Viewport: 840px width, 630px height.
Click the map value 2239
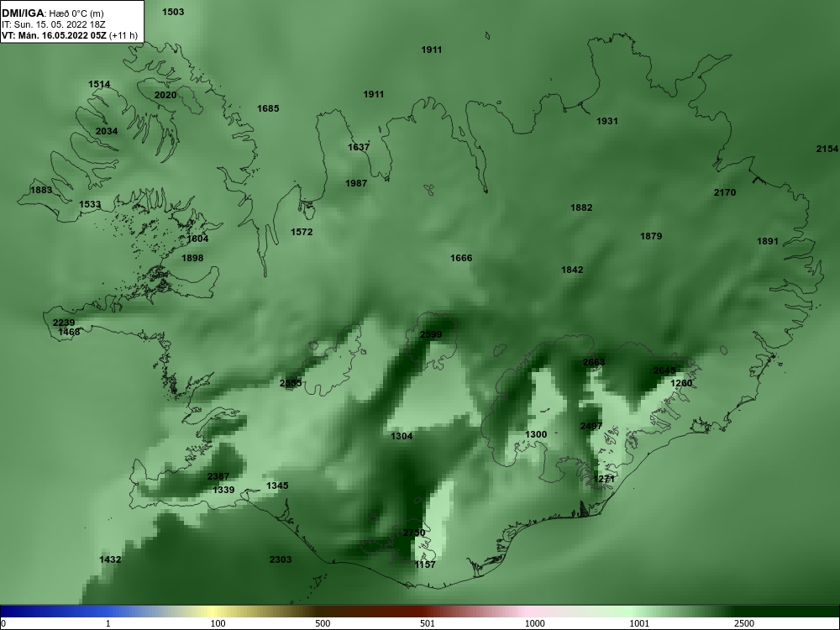[64, 322]
